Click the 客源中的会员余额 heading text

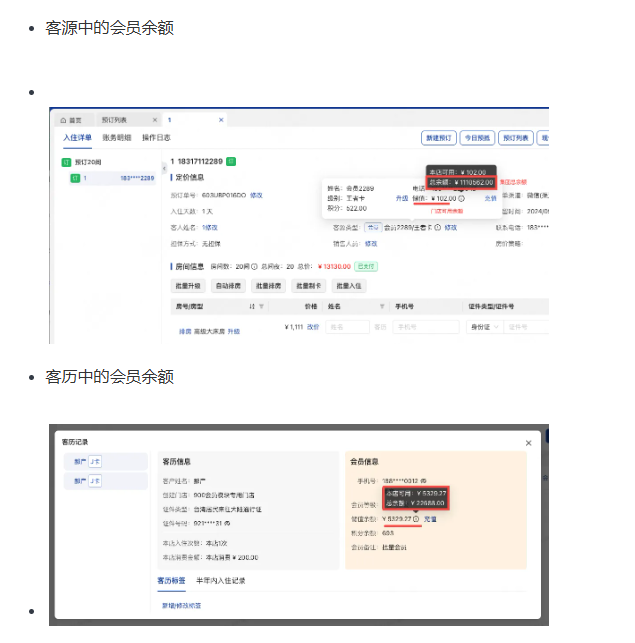(x=110, y=28)
